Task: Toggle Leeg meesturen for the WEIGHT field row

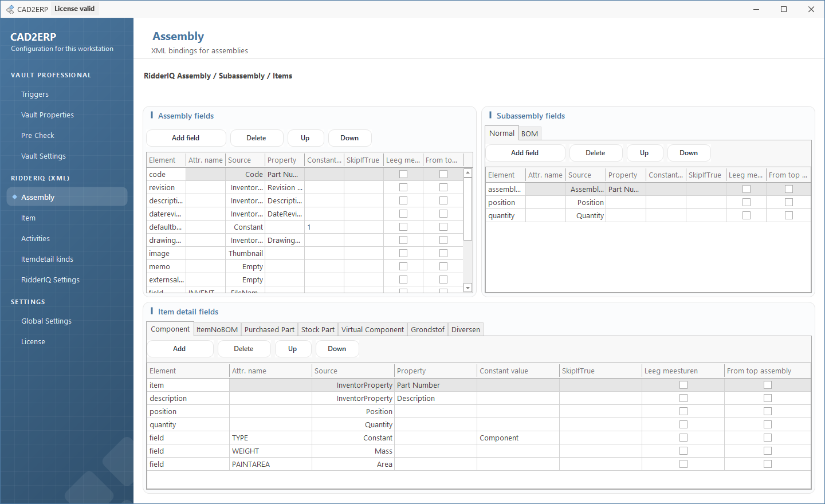Action: pos(683,451)
